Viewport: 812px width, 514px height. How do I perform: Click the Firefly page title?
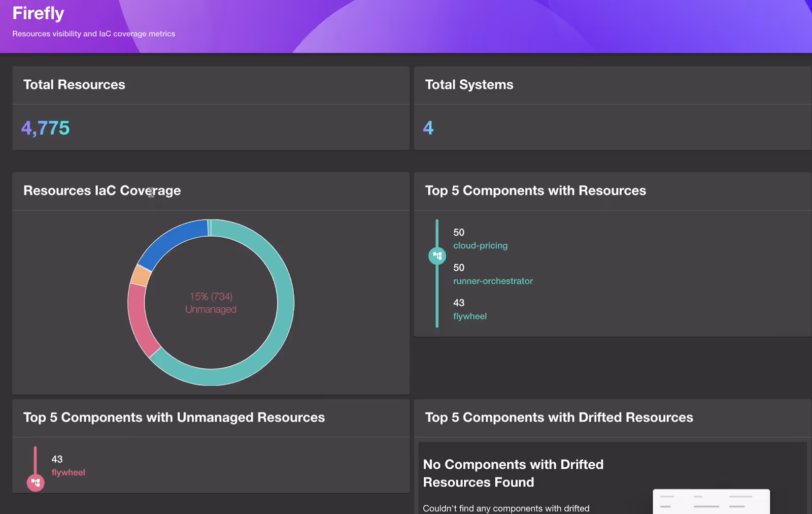tap(38, 13)
